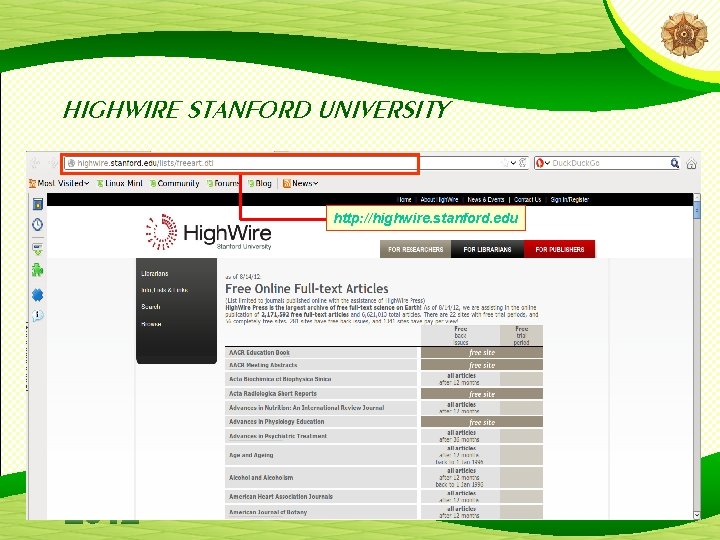Click the bookmark star in the address bar
The width and height of the screenshot is (720, 540).
pos(504,163)
